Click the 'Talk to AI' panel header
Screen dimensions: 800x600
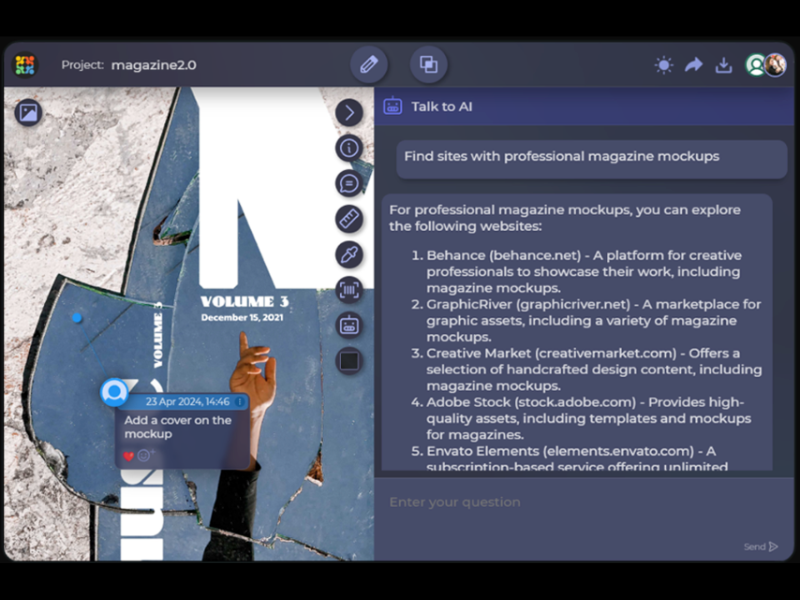click(x=584, y=106)
